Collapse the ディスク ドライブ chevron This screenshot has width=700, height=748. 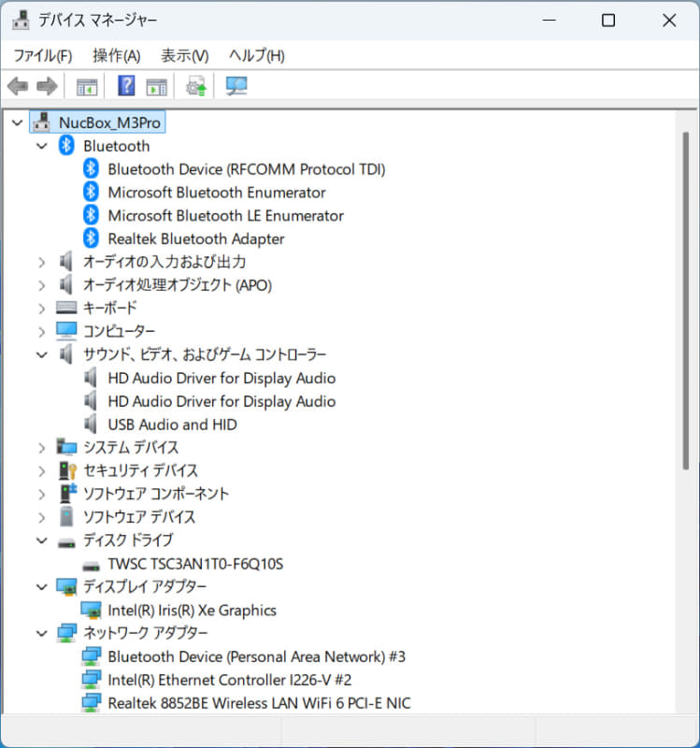tap(42, 540)
